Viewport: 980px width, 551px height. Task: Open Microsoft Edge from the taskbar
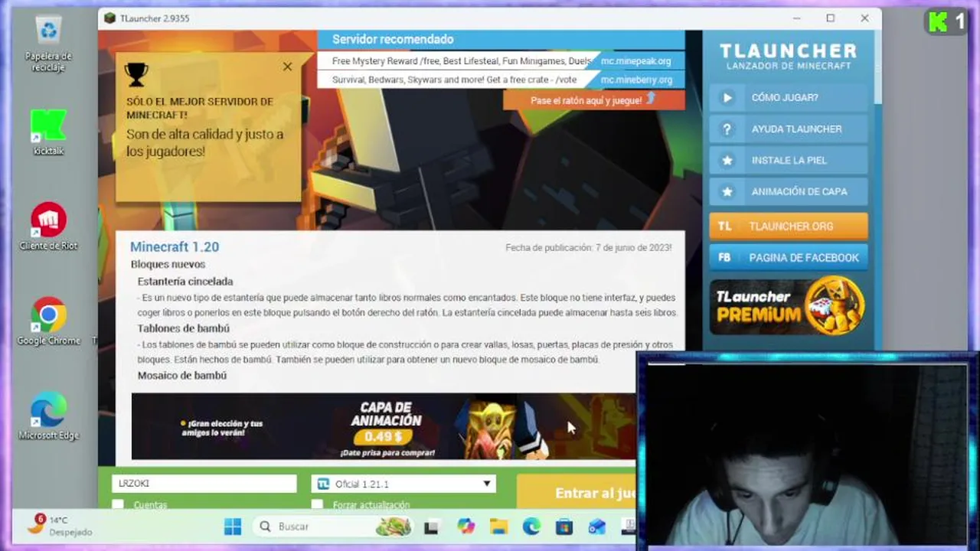point(531,527)
